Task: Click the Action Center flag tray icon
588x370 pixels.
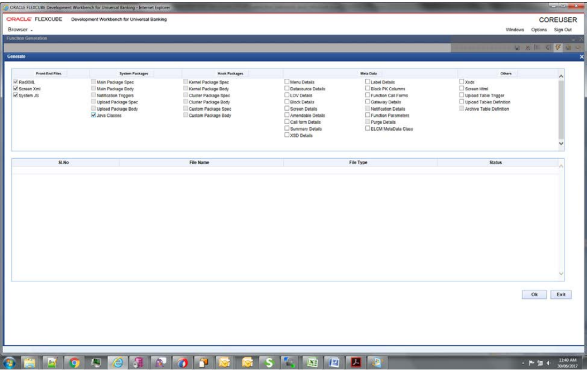Action: (531, 363)
